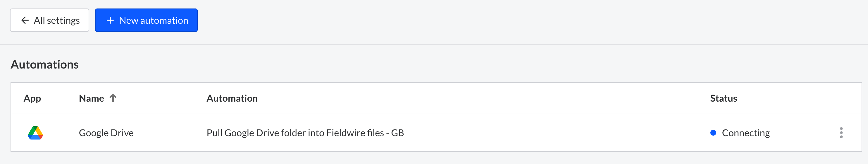Image resolution: width=868 pixels, height=164 pixels.
Task: Open the three-dot row options menu
Action: tap(841, 133)
